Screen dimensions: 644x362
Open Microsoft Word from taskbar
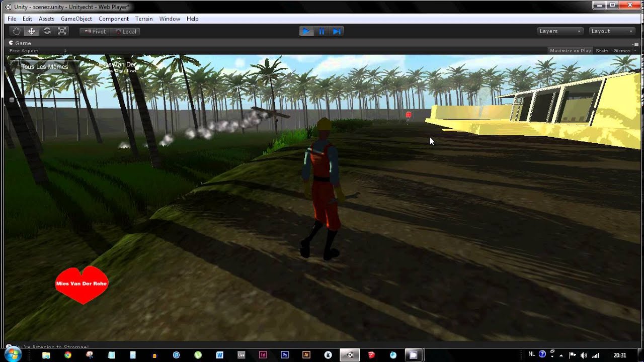click(219, 355)
